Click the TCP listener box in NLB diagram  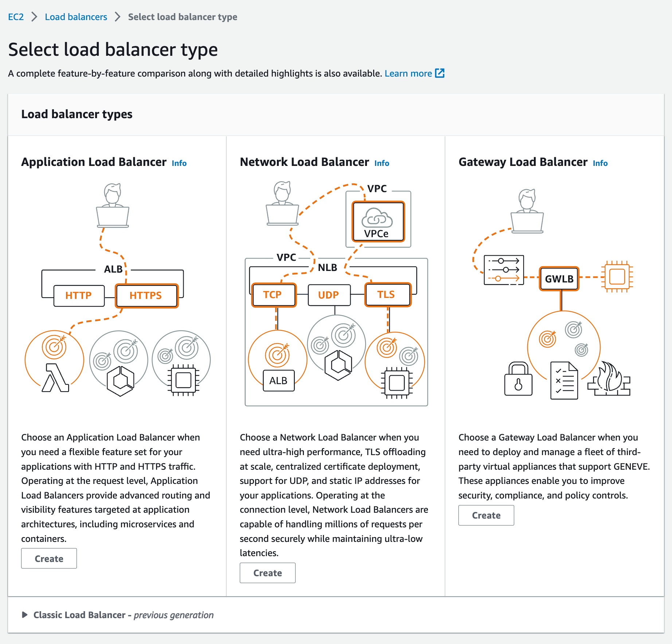(274, 295)
